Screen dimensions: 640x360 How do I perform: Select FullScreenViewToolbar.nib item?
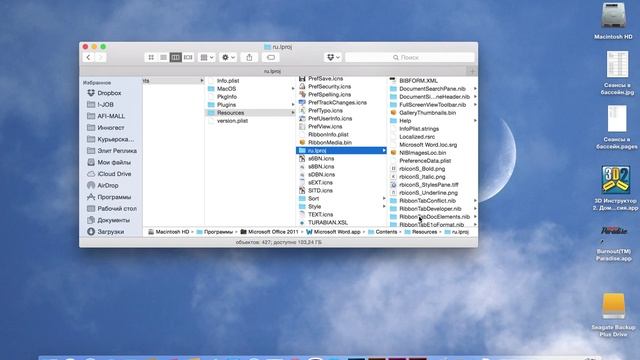coord(432,105)
